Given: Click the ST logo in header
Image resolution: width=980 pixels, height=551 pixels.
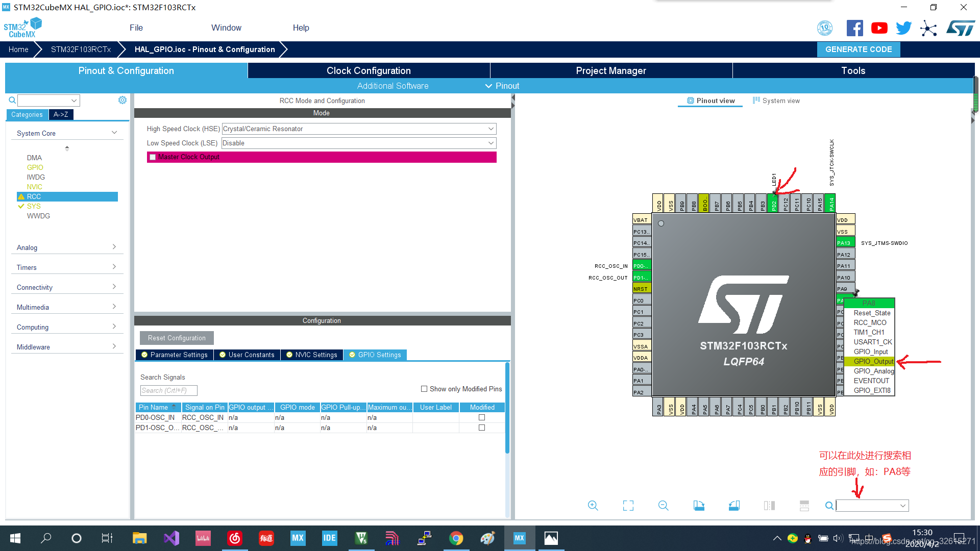Looking at the screenshot, I should tap(961, 28).
